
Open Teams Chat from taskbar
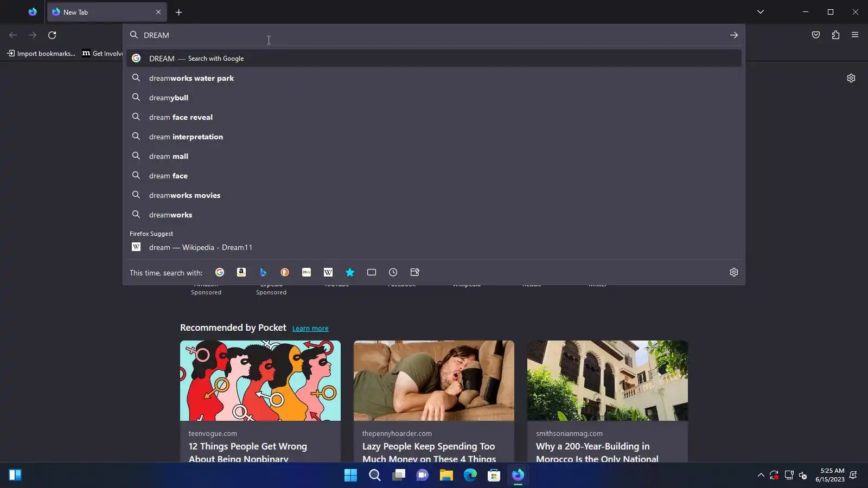pos(423,475)
